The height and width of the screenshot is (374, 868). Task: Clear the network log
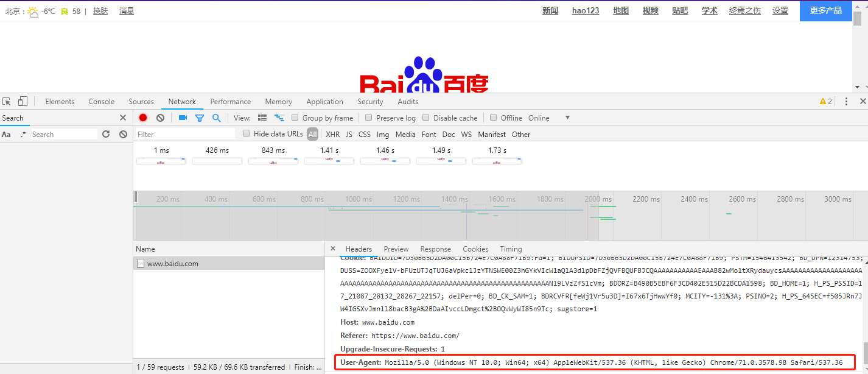(160, 118)
